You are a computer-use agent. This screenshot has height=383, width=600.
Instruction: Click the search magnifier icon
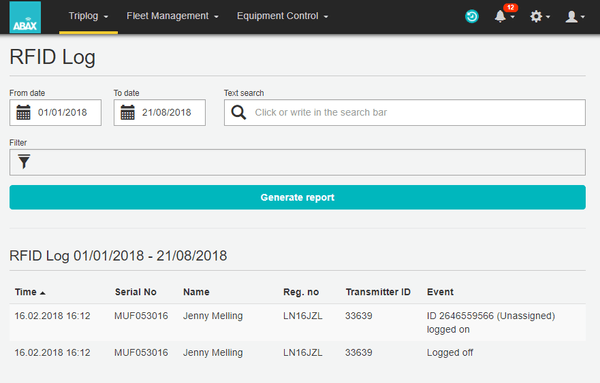pos(238,112)
